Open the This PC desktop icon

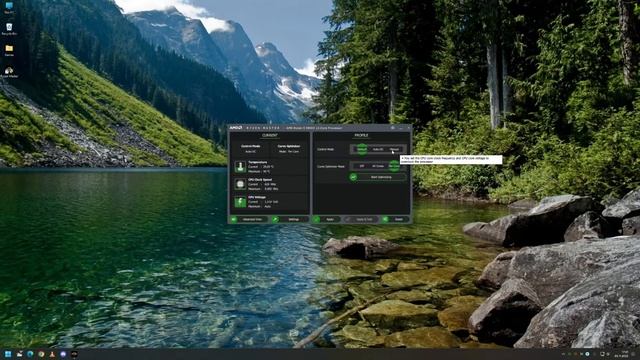[x=9, y=7]
